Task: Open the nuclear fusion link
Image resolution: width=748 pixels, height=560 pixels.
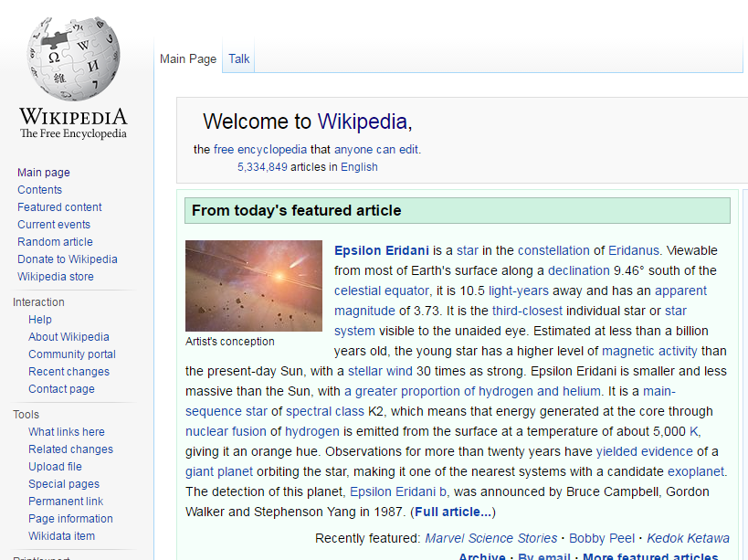Action: click(x=226, y=431)
